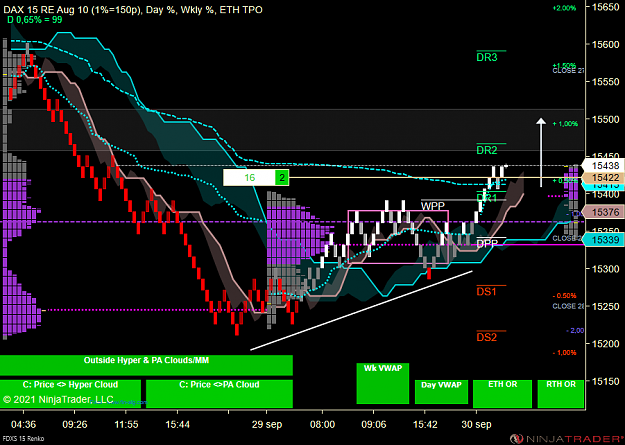Click the DR2 pivot label
This screenshot has height=445, width=625.
coord(487,150)
